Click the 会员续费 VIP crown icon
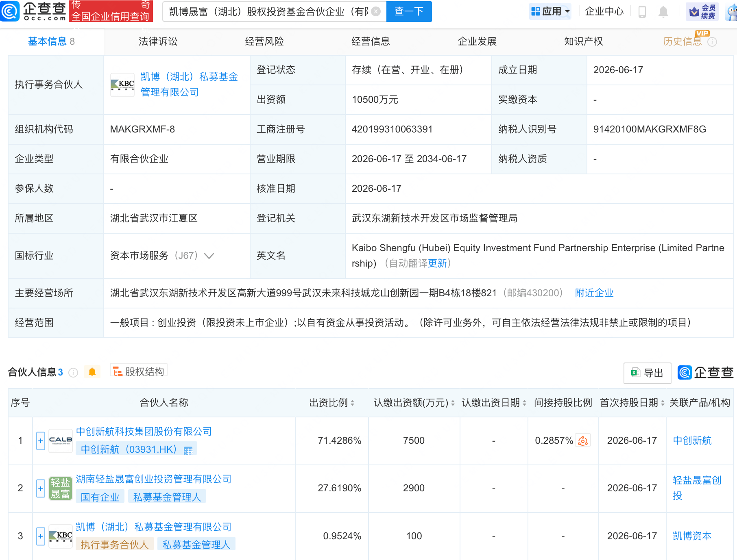737x560 pixels. [702, 11]
